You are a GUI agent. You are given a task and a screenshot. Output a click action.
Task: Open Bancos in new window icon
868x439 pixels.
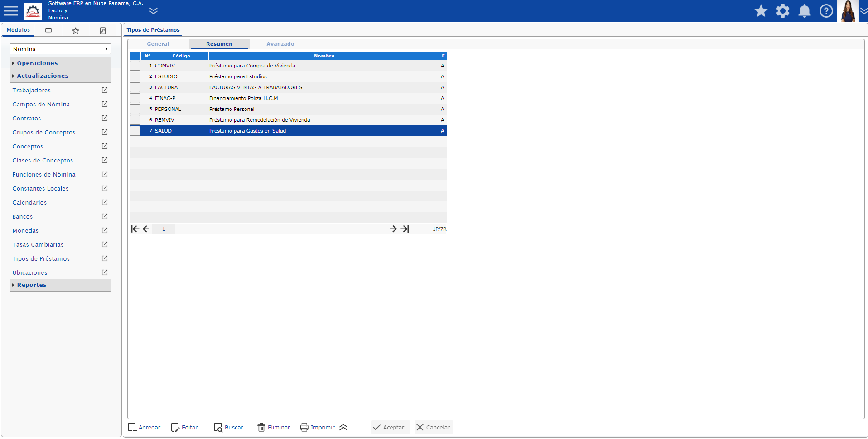105,216
